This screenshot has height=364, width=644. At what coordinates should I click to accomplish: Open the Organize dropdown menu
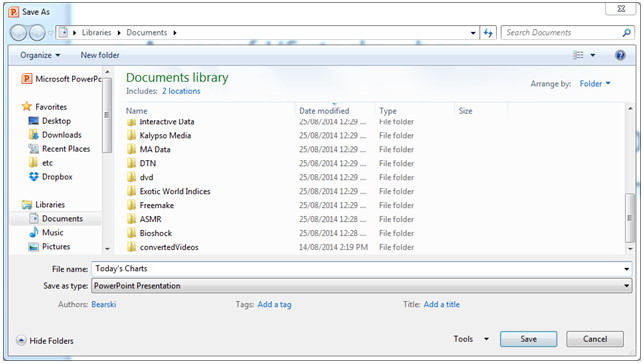click(x=40, y=55)
